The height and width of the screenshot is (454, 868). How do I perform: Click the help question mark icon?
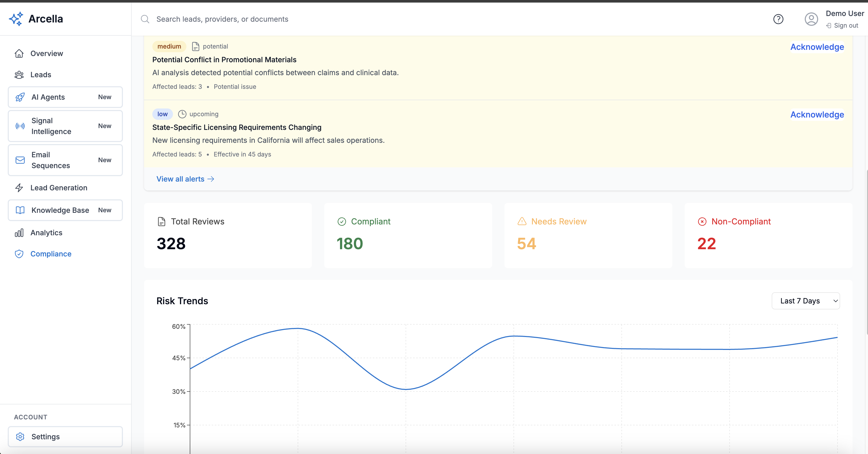pos(778,19)
